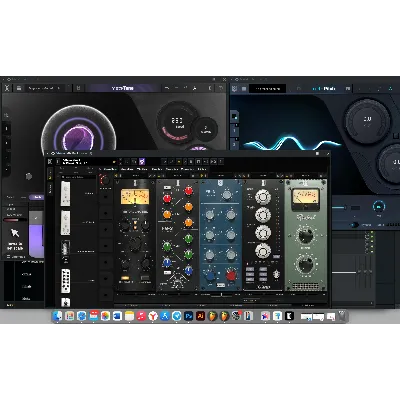Screen dimensions: 400x400
Task: Open Finder from the Dock
Action: point(57,316)
